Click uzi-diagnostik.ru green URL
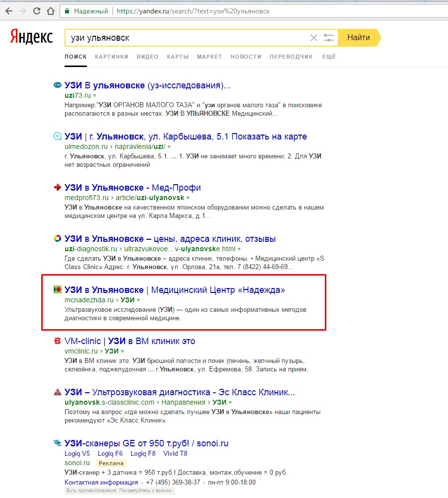Screen dimensions: 448x498 (x=91, y=249)
